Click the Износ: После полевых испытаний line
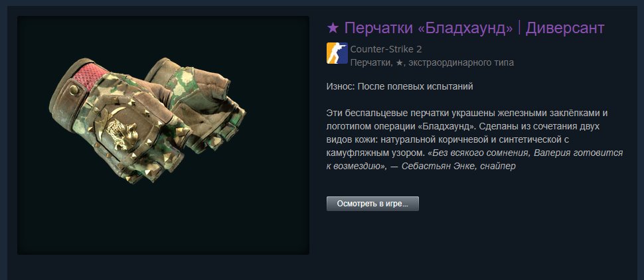This screenshot has height=280, width=644. tap(400, 87)
